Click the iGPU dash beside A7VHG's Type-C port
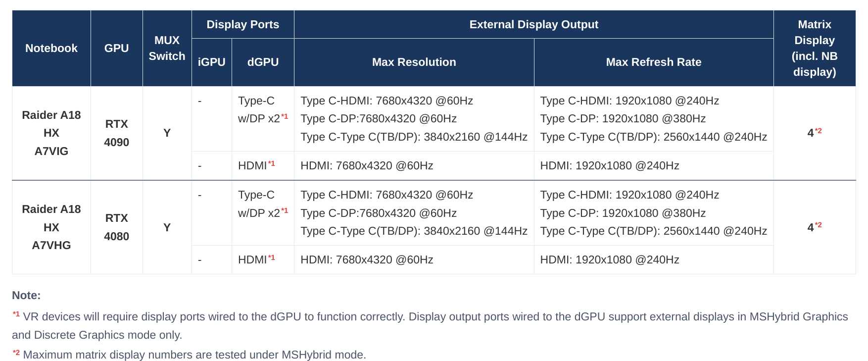868x361 pixels. click(200, 195)
